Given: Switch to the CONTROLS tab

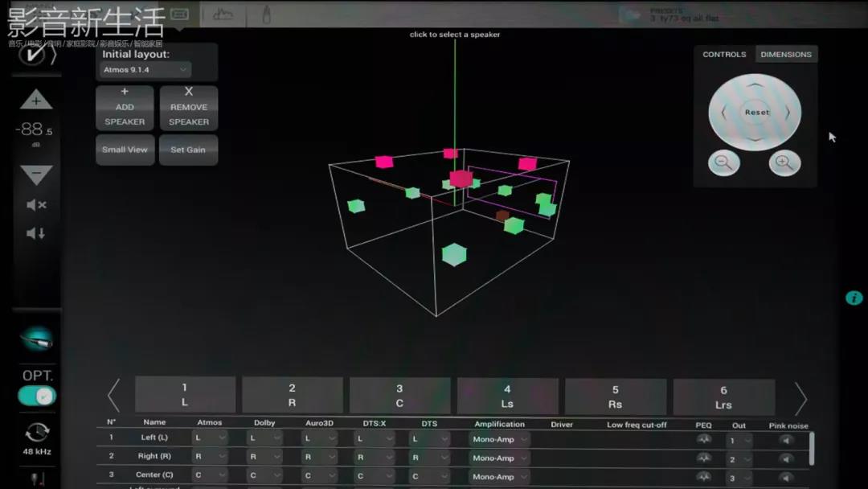Looking at the screenshot, I should pyautogui.click(x=724, y=54).
